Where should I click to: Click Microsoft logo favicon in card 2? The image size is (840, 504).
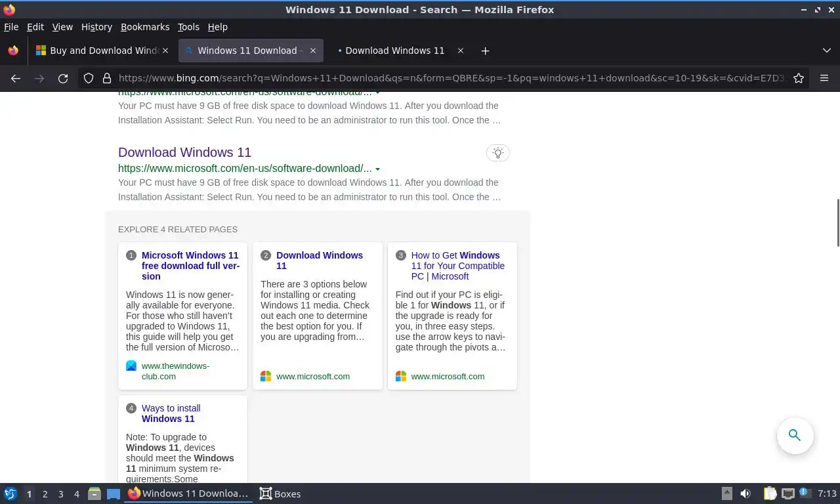point(266,376)
